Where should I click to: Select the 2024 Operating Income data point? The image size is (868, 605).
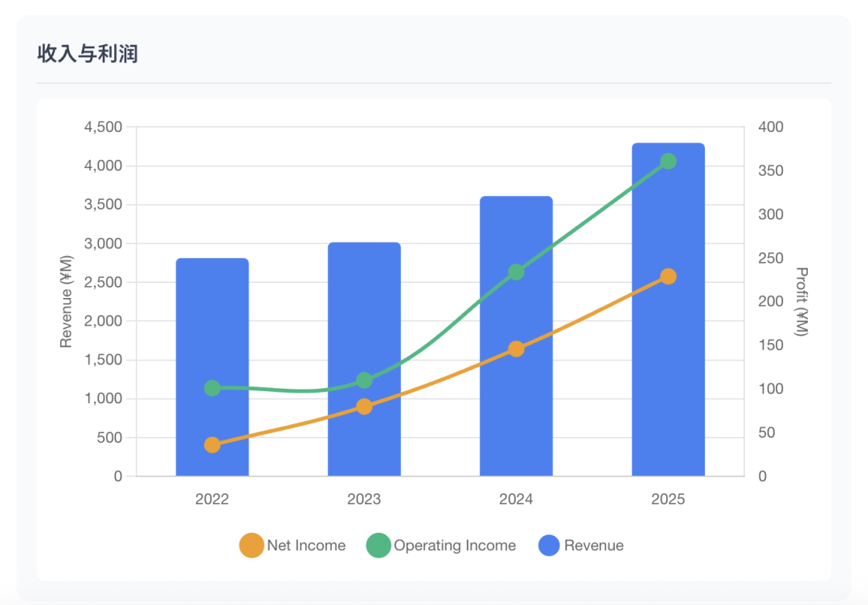point(516,272)
